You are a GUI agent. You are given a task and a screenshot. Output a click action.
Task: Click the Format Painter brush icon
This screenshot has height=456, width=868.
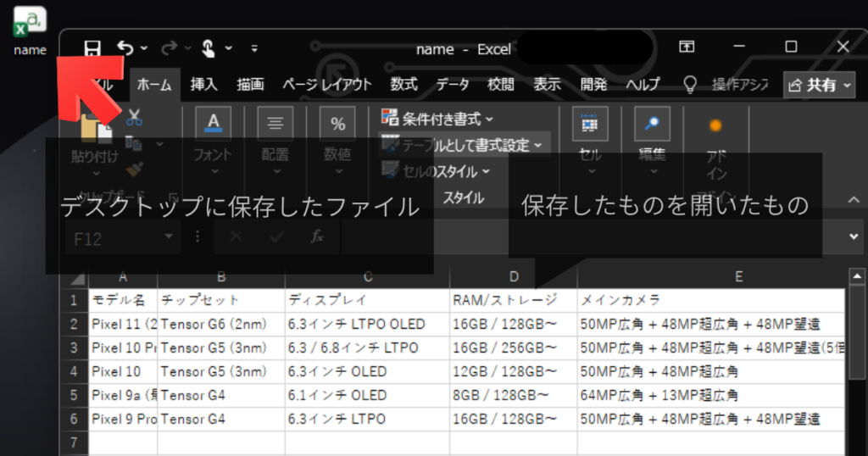(x=135, y=170)
